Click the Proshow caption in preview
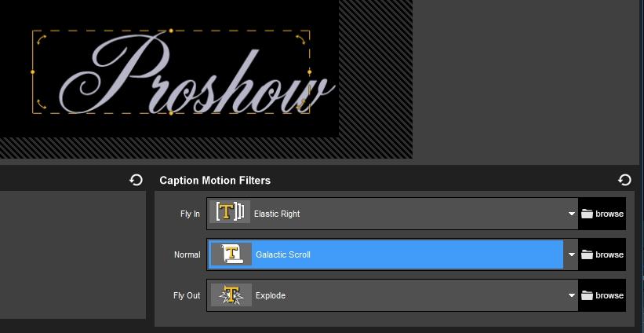This screenshot has height=333, width=644. [196, 74]
